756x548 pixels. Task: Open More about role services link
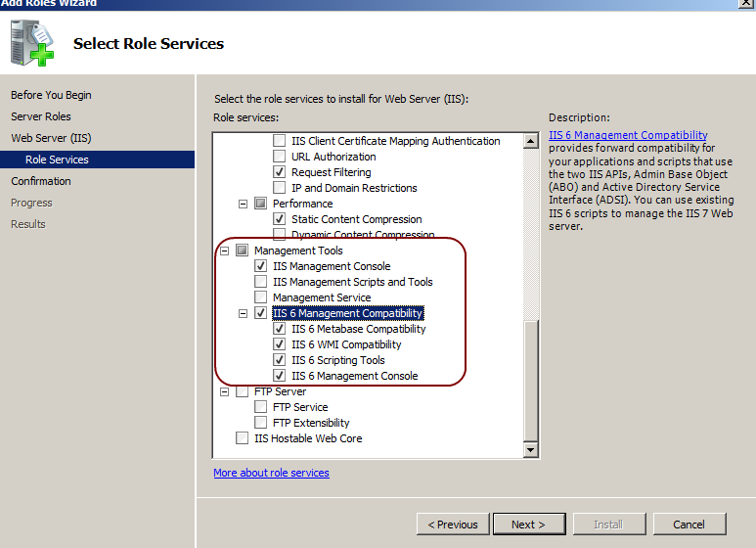(272, 473)
